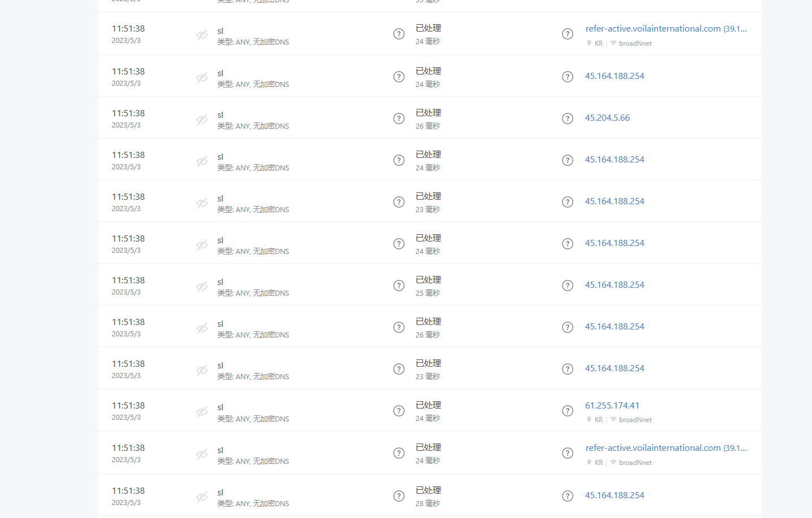Click the crossed-eye icon in the 45.204.5.66 row
Viewport: 812px width, 518px height.
tap(202, 120)
